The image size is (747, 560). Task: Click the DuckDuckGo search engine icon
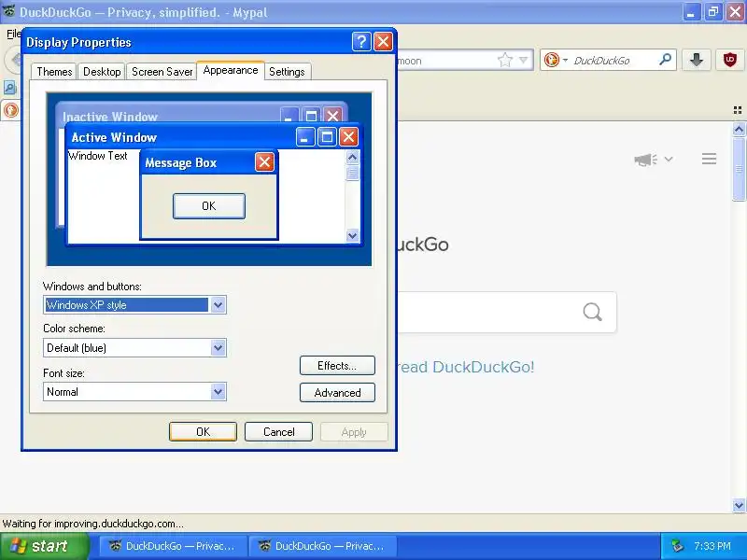point(552,60)
